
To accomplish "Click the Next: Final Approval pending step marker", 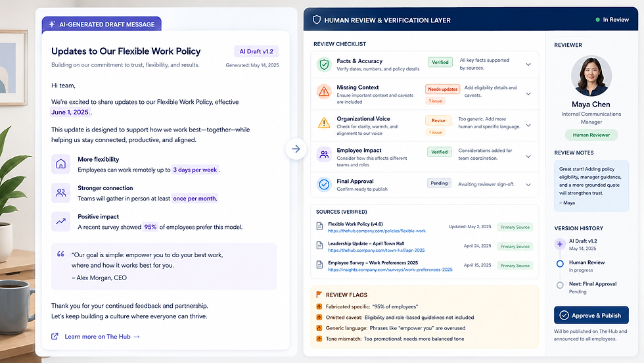I will click(x=560, y=285).
